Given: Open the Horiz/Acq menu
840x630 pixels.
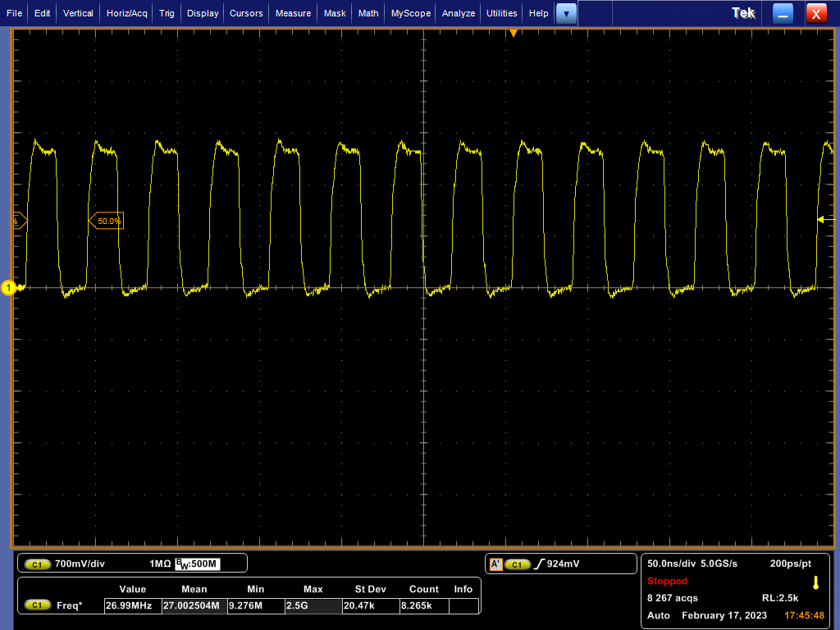Looking at the screenshot, I should 126,13.
